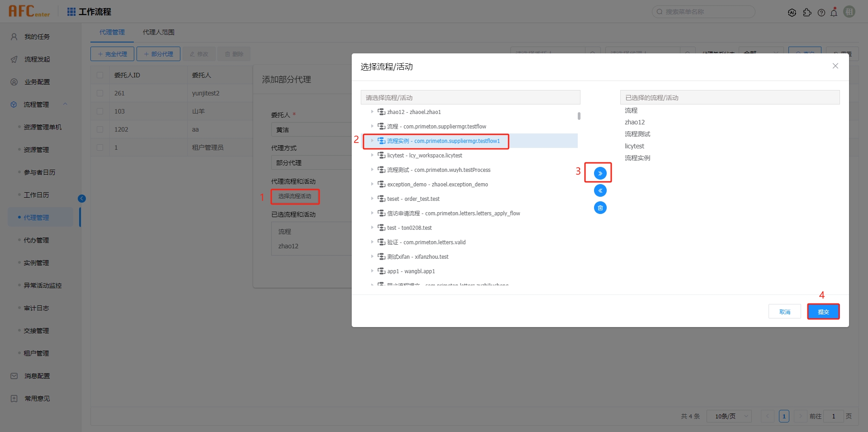This screenshot has width=868, height=432.
Task: Click the blue trash clear button
Action: tap(600, 208)
